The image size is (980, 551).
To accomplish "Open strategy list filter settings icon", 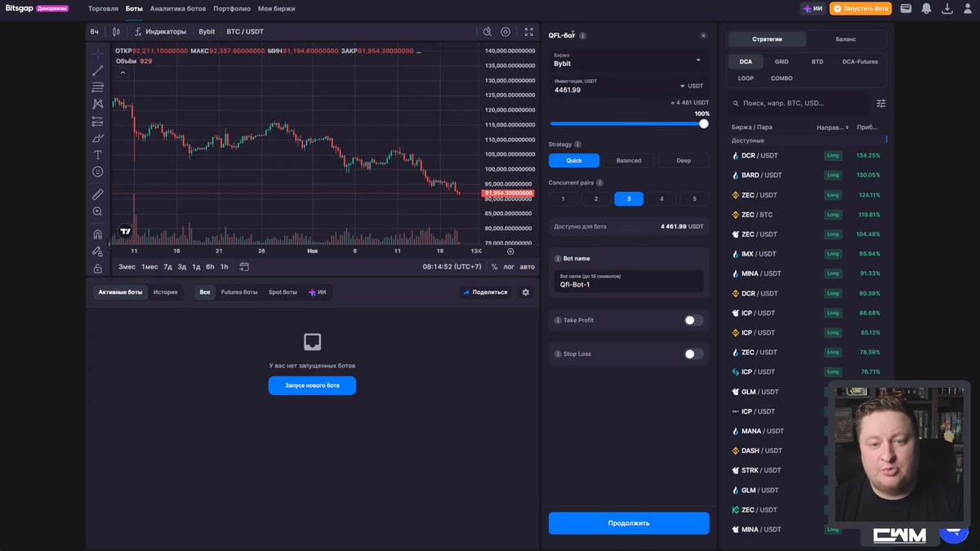I will coord(881,104).
